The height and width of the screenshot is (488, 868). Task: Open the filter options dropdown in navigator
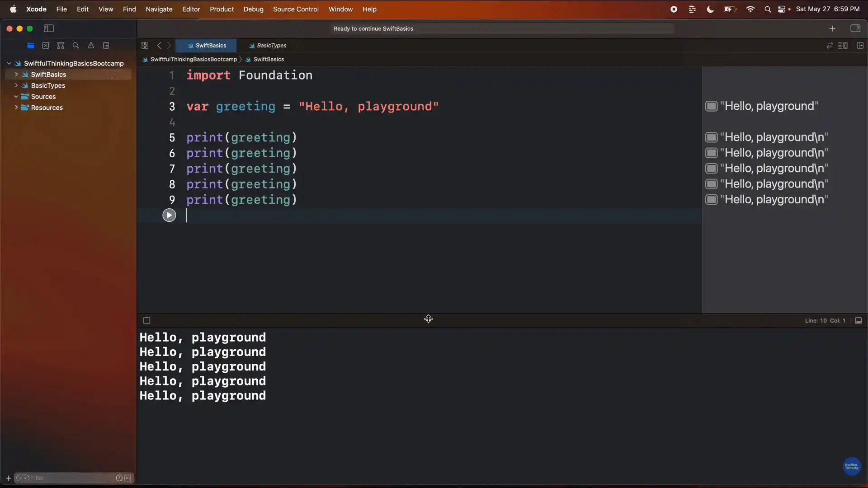tap(23, 478)
